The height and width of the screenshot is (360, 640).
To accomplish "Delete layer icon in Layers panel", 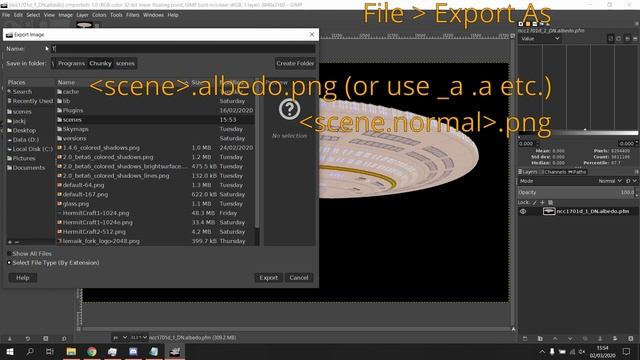I will tap(631, 338).
